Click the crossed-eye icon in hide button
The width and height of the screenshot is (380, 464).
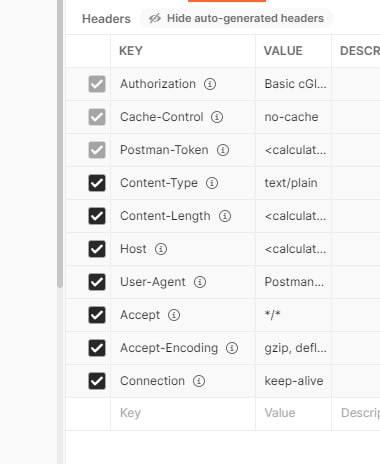point(155,18)
